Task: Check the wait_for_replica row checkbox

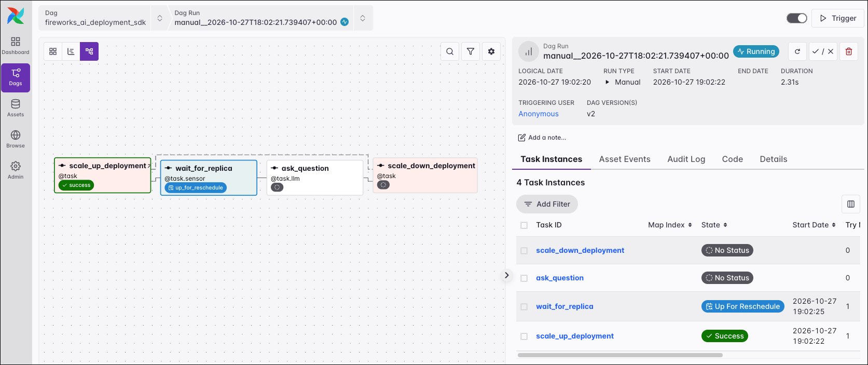Action: [x=524, y=307]
